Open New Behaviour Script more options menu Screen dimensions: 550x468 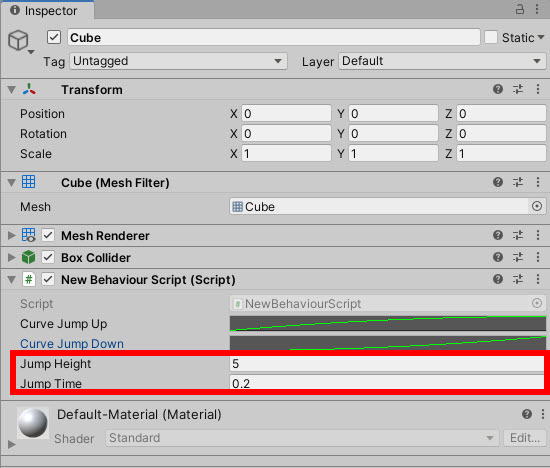pyautogui.click(x=538, y=279)
